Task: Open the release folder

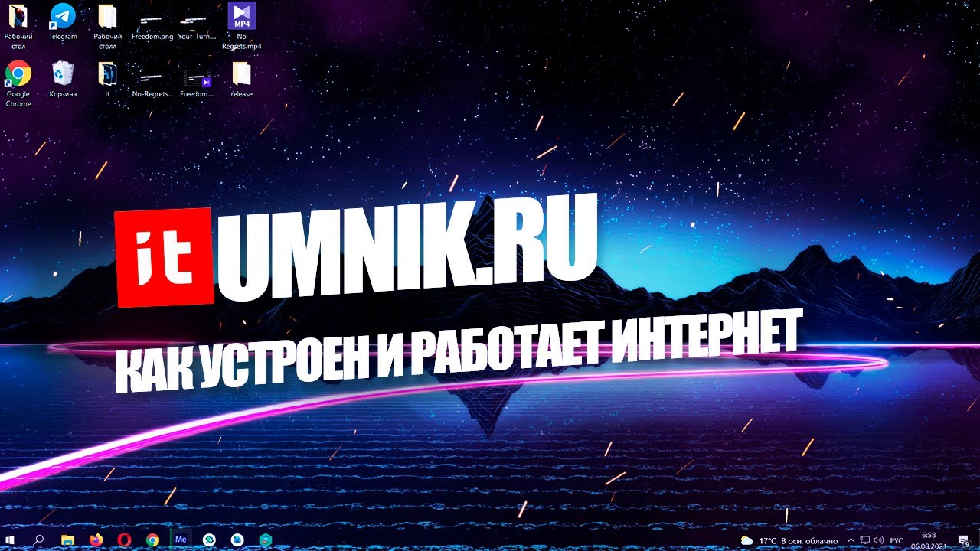Action: [x=242, y=79]
